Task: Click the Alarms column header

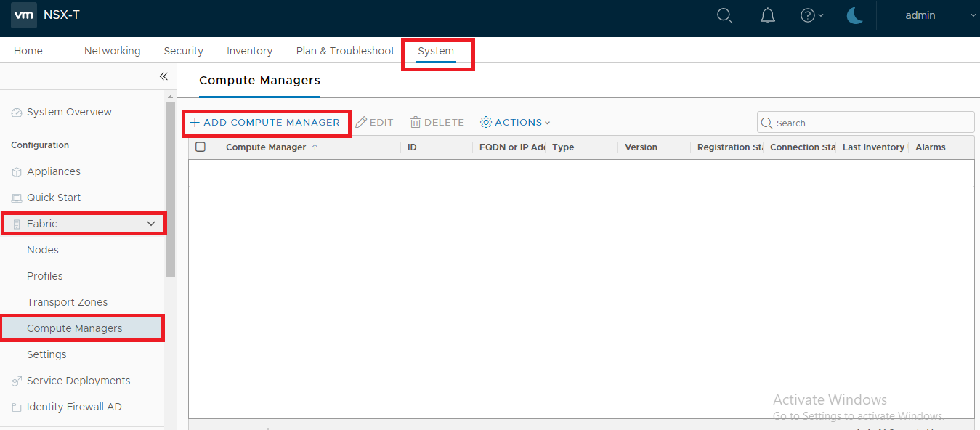Action: [931, 147]
